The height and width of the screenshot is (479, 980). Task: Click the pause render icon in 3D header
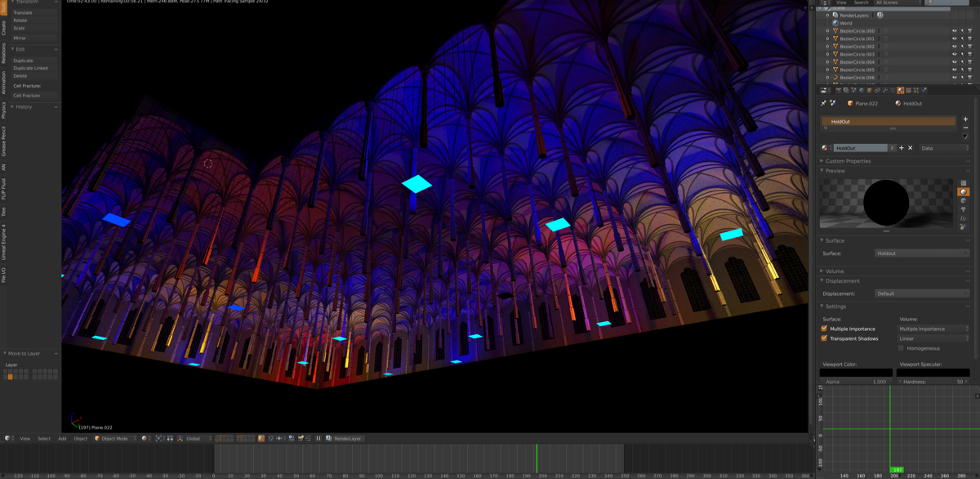click(318, 438)
